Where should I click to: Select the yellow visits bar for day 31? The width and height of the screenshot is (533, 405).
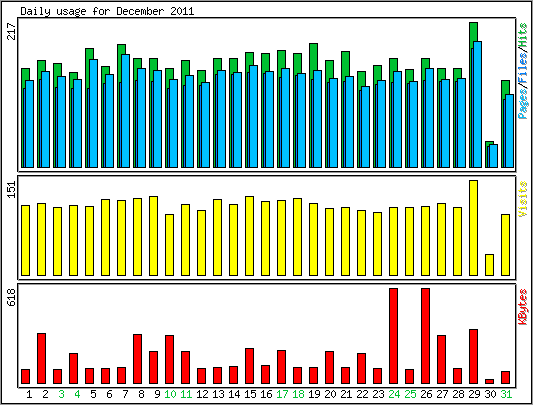[x=505, y=245]
